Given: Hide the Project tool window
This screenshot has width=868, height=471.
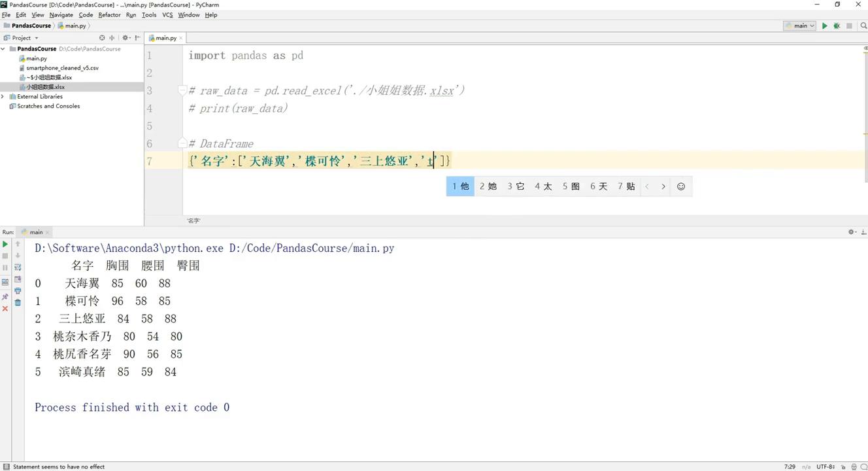Looking at the screenshot, I should 137,38.
